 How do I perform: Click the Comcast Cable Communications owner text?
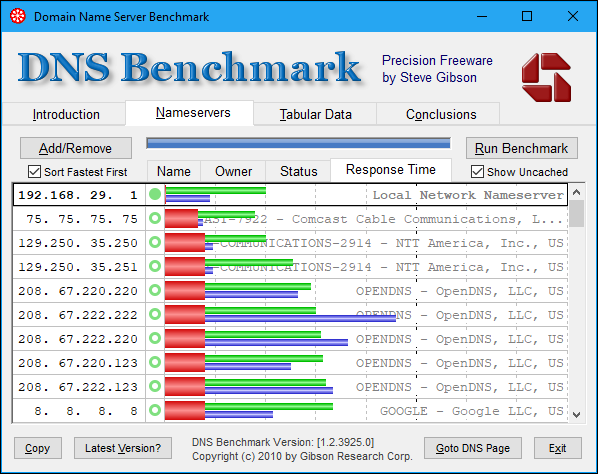pyautogui.click(x=384, y=219)
